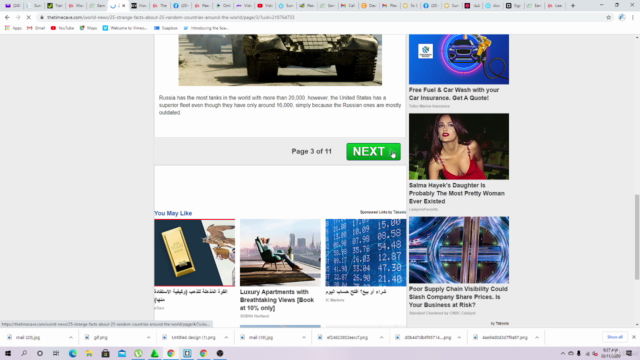
Task: Go back to the previous page
Action: (x=7, y=18)
